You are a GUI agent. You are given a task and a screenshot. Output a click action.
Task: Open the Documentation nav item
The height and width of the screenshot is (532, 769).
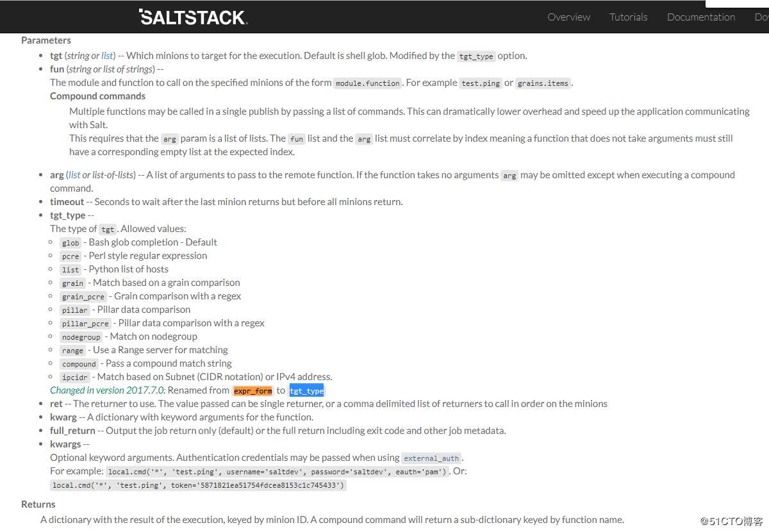(x=700, y=17)
